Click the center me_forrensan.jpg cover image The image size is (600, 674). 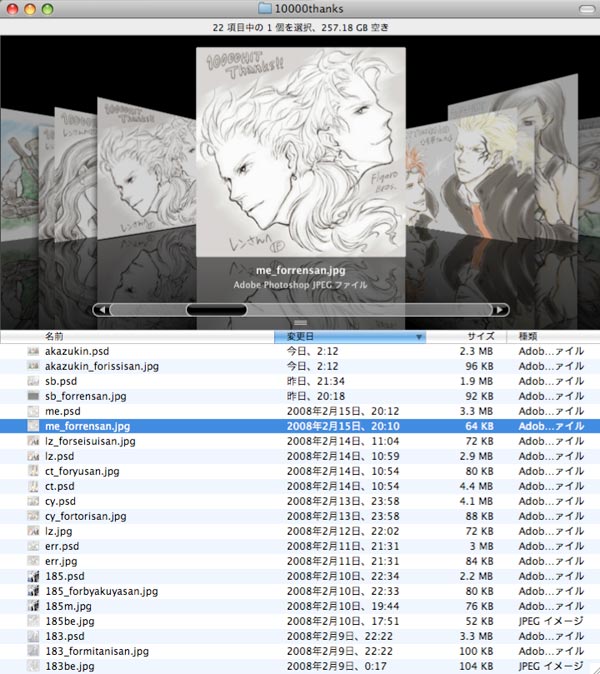301,152
